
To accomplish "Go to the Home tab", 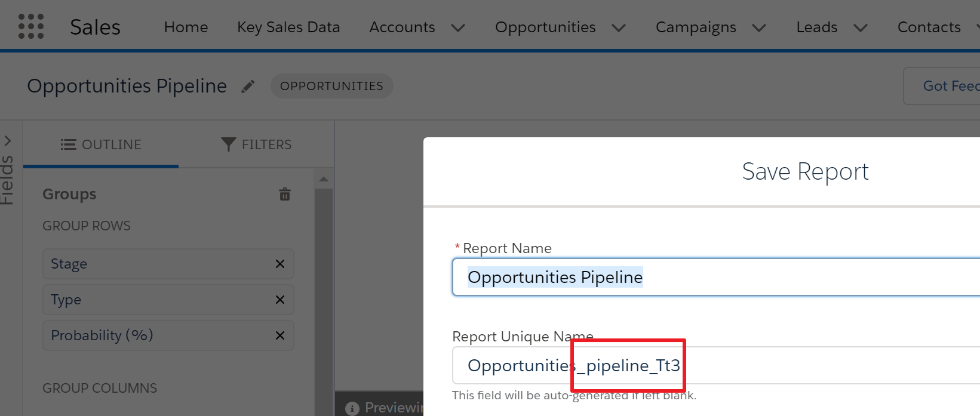I will pos(186,27).
